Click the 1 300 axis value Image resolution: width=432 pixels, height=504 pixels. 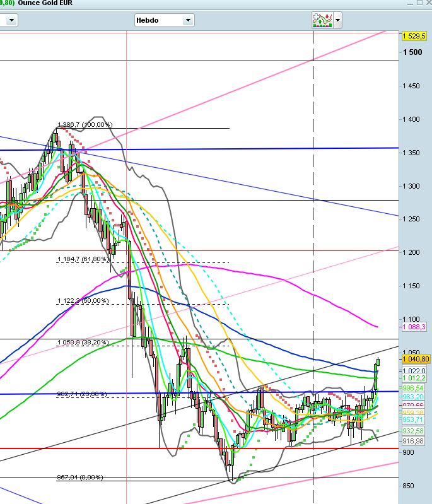coord(411,186)
